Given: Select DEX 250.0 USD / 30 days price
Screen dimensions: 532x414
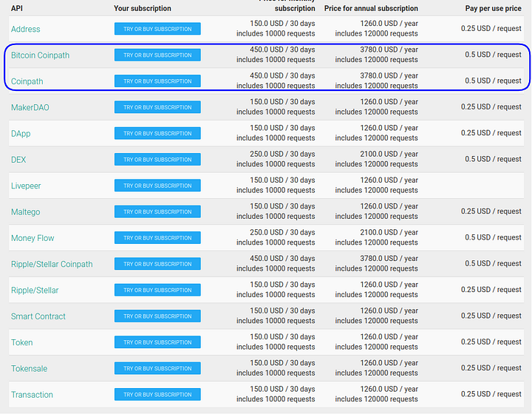Looking at the screenshot, I should (282, 154).
